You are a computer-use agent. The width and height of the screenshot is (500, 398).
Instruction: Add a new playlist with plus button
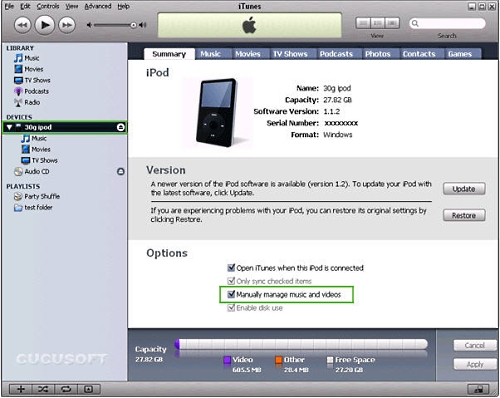21,389
